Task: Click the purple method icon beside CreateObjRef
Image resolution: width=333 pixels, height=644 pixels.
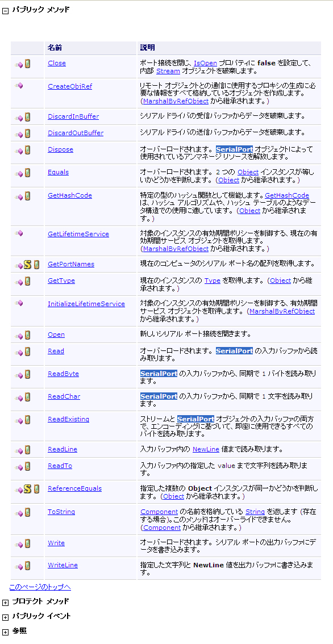Action: tap(19, 86)
